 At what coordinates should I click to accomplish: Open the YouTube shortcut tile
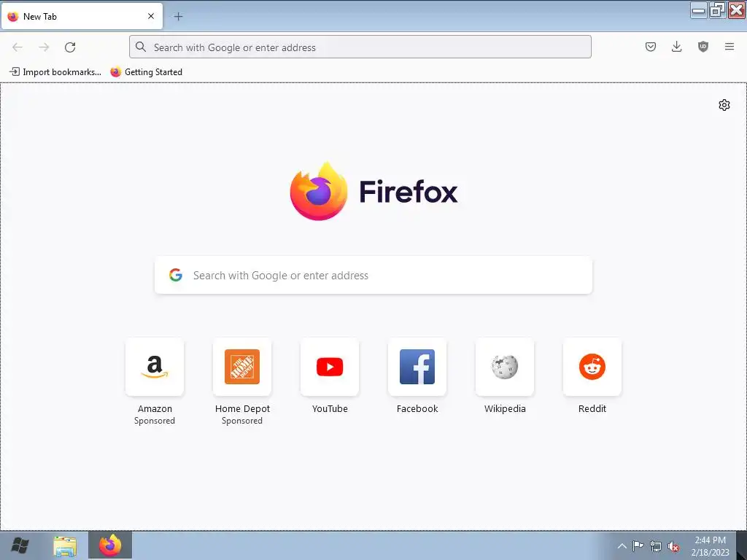pos(330,367)
